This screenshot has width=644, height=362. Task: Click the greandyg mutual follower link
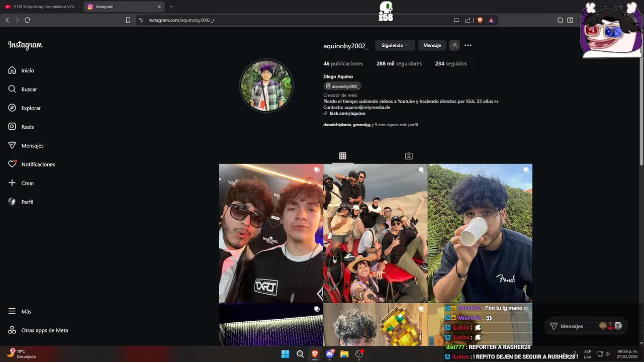[361, 125]
